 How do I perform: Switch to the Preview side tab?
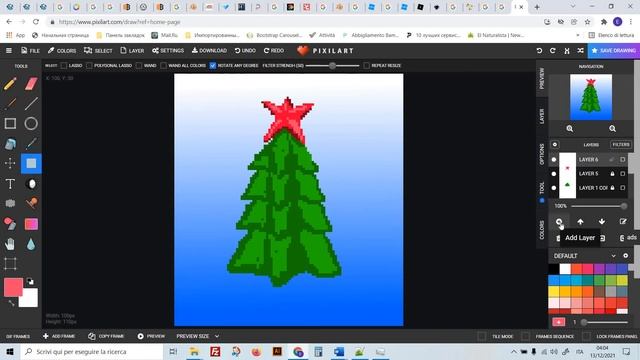tap(542, 78)
